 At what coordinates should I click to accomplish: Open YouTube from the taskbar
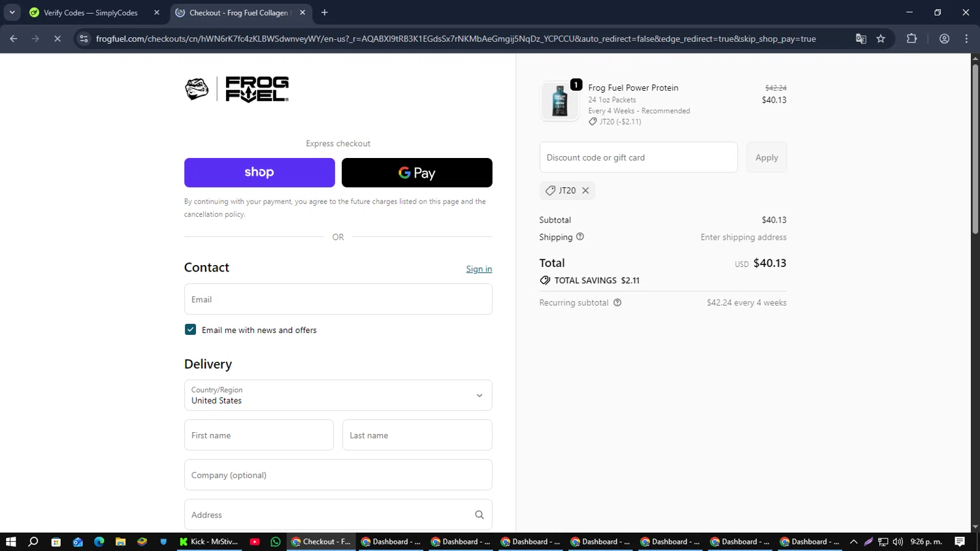255,541
